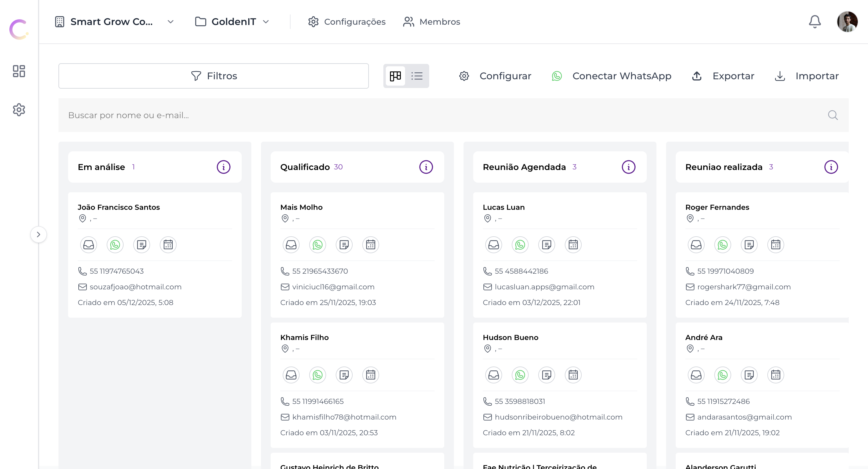
Task: Open calendar icon on Khamis Filho card
Action: click(x=370, y=375)
